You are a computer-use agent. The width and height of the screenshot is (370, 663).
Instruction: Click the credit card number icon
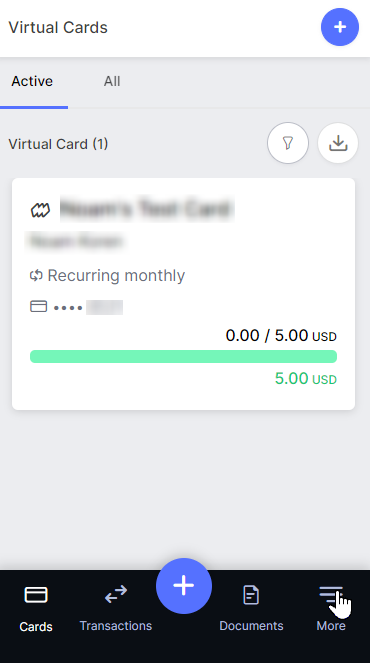point(38,306)
